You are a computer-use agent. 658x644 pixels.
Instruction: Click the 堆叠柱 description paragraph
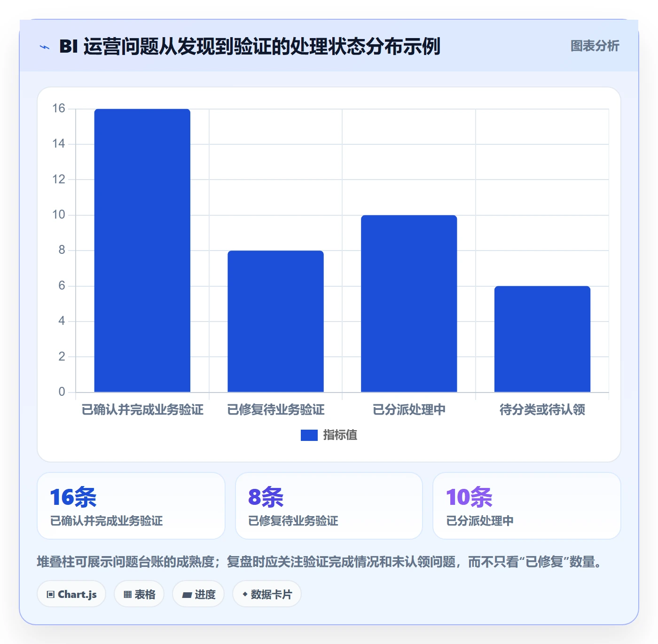(x=320, y=562)
